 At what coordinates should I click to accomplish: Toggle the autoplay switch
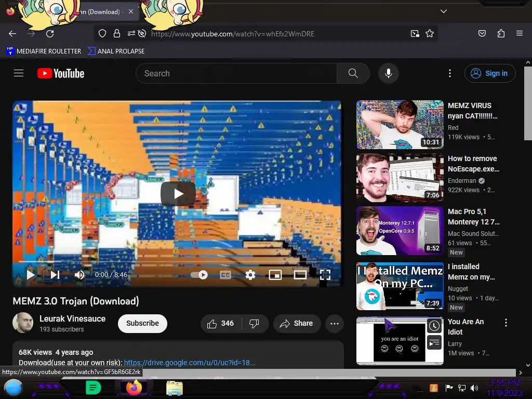[x=199, y=275]
